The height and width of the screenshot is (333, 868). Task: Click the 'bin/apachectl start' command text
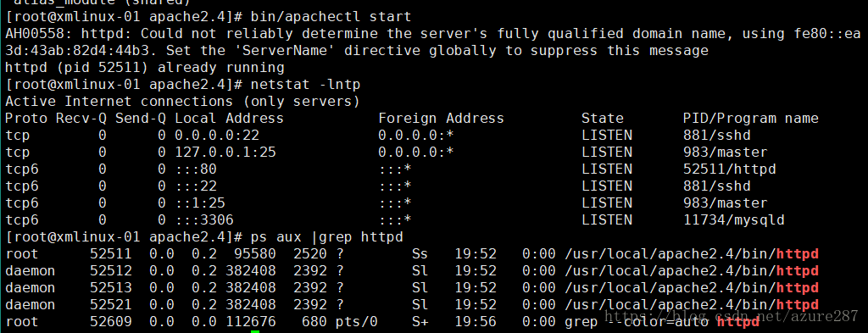click(331, 17)
